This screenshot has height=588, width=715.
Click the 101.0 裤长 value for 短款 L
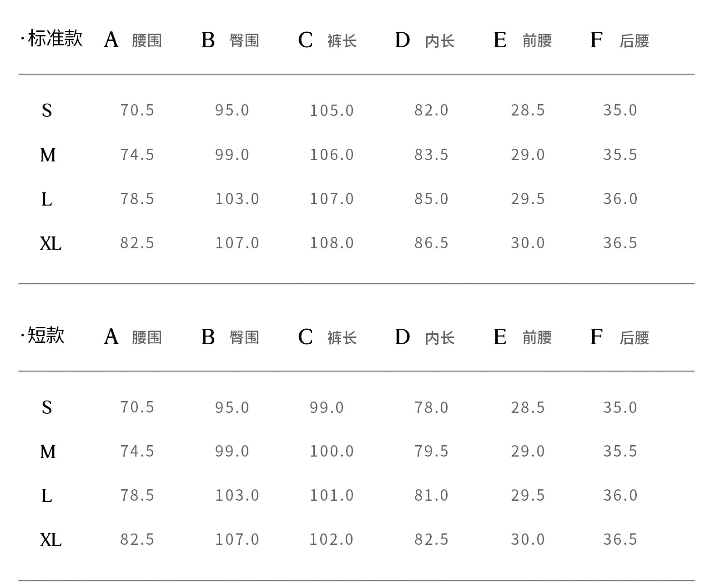click(332, 495)
